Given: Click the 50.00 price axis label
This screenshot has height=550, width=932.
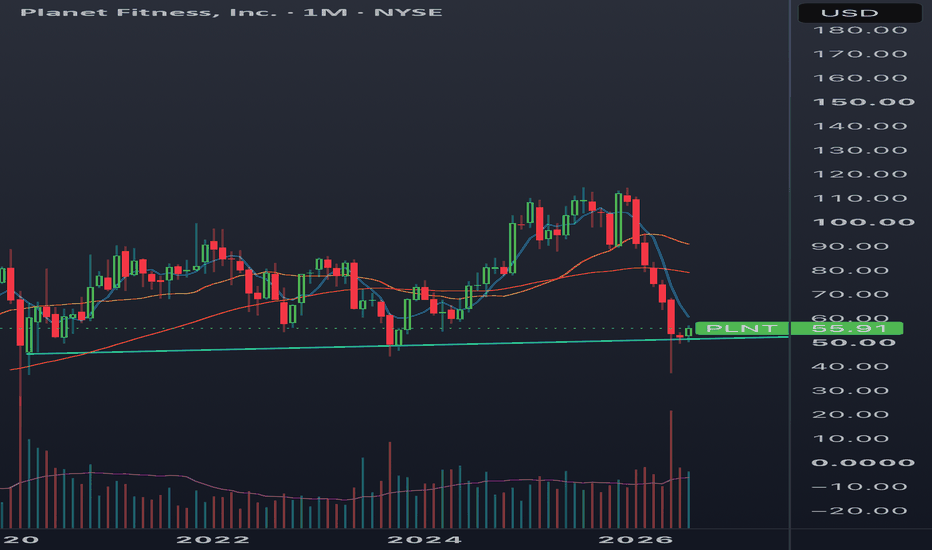Looking at the screenshot, I should (x=854, y=342).
